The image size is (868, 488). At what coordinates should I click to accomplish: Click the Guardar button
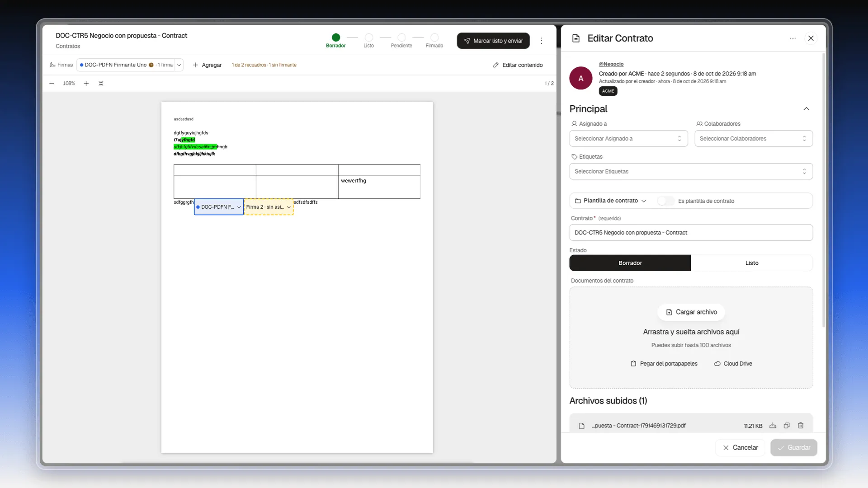click(794, 448)
